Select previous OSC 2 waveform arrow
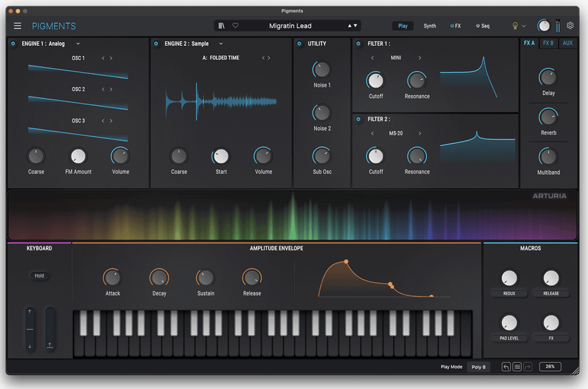 [103, 89]
